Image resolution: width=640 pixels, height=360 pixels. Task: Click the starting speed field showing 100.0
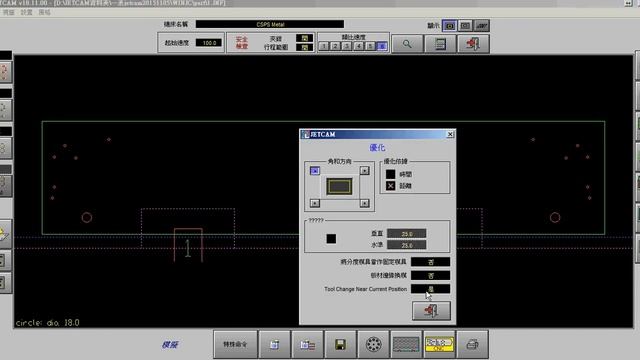point(209,42)
